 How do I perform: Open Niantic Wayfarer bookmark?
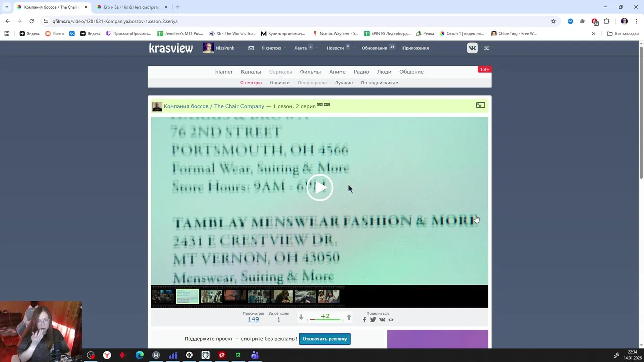pyautogui.click(x=335, y=34)
